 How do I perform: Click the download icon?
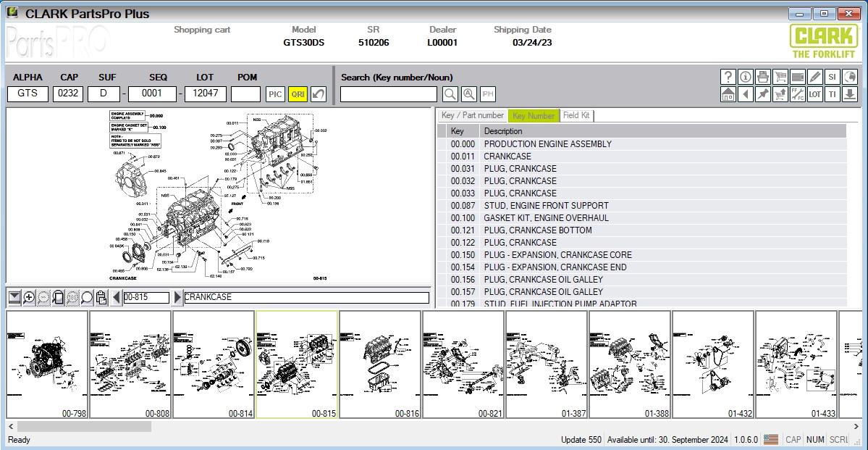pos(848,94)
